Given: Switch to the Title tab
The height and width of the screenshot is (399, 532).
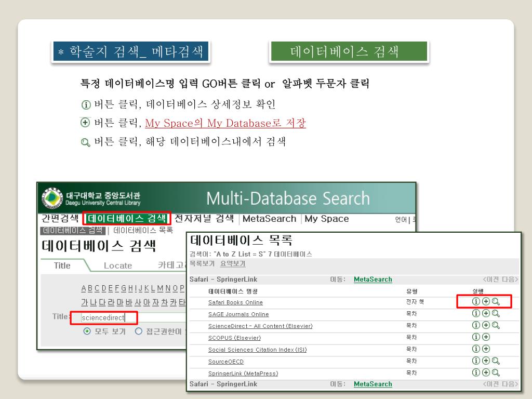Looking at the screenshot, I should [x=62, y=265].
